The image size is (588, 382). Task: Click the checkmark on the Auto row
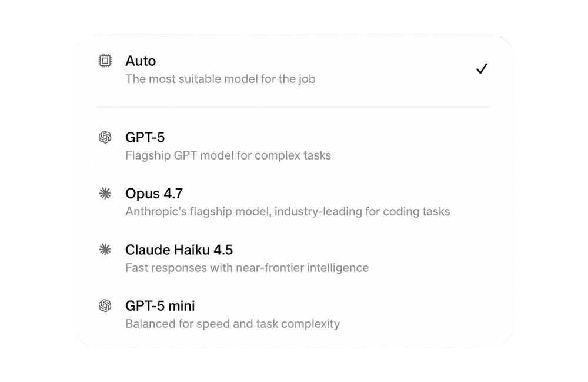tap(482, 69)
